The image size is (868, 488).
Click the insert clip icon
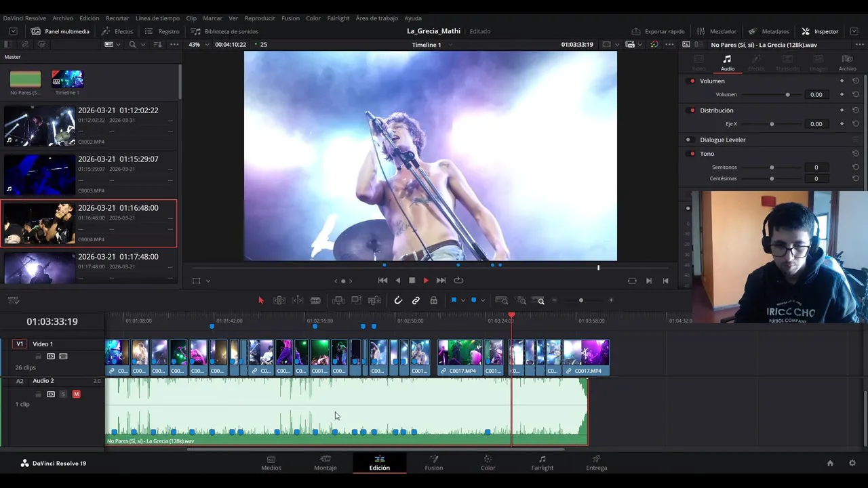click(338, 300)
